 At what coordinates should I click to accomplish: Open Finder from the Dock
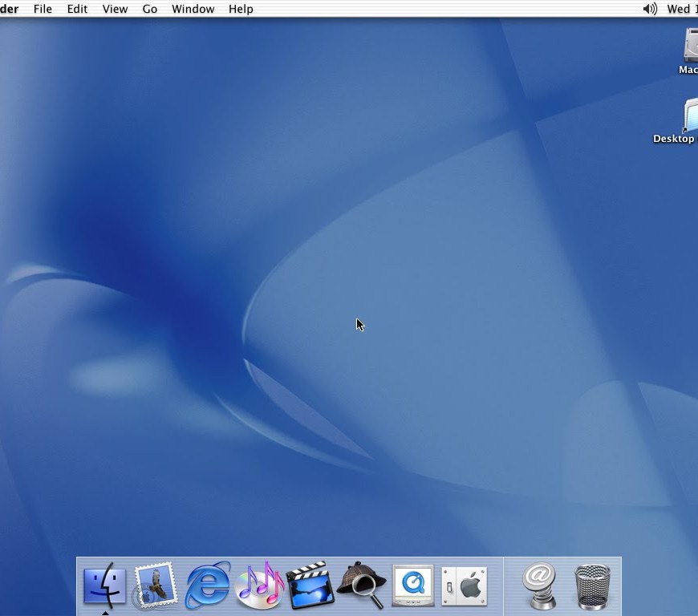click(x=105, y=586)
